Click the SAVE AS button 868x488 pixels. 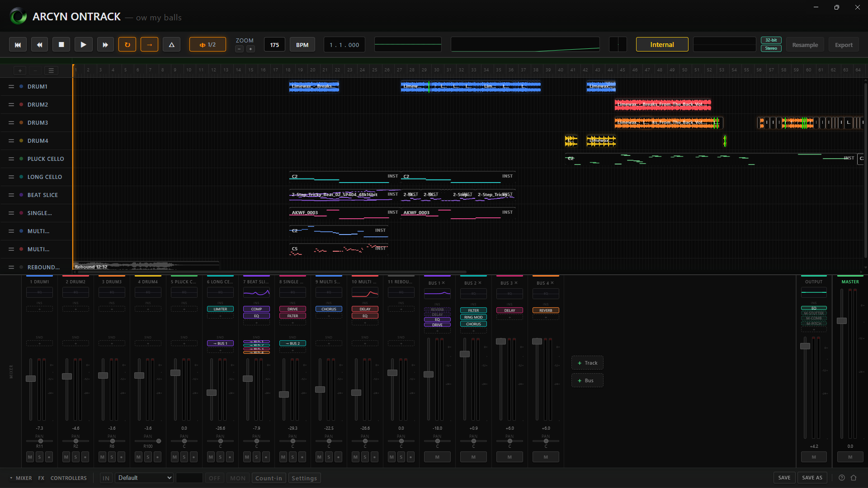coord(812,478)
